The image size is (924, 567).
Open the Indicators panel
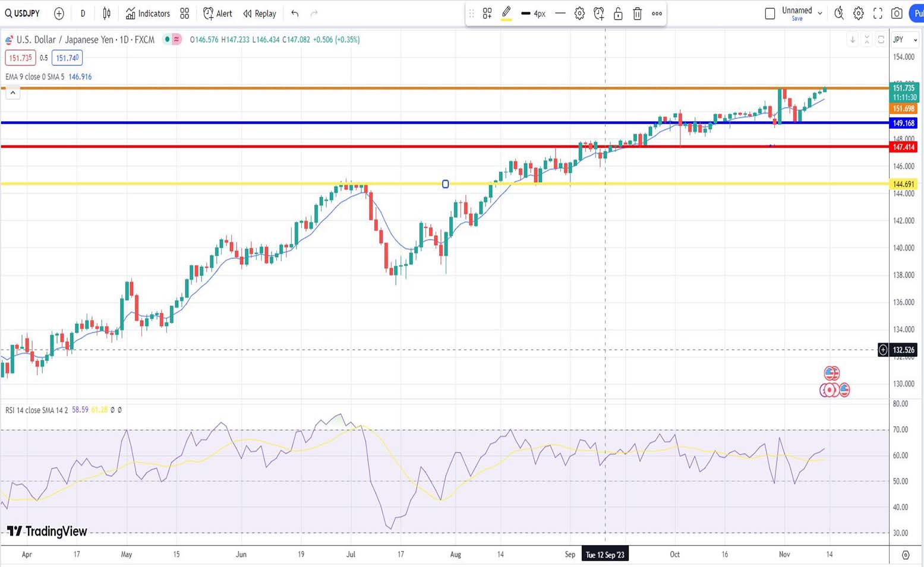click(148, 13)
